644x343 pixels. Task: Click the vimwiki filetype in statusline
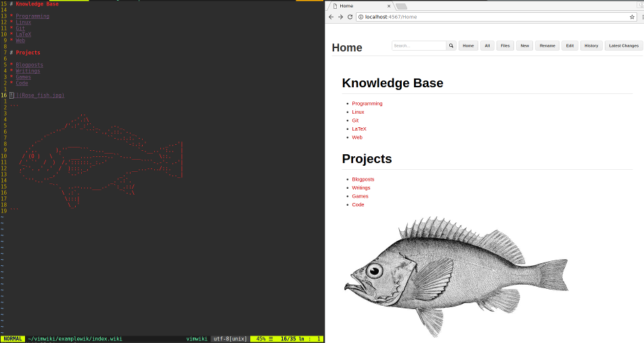[197, 339]
